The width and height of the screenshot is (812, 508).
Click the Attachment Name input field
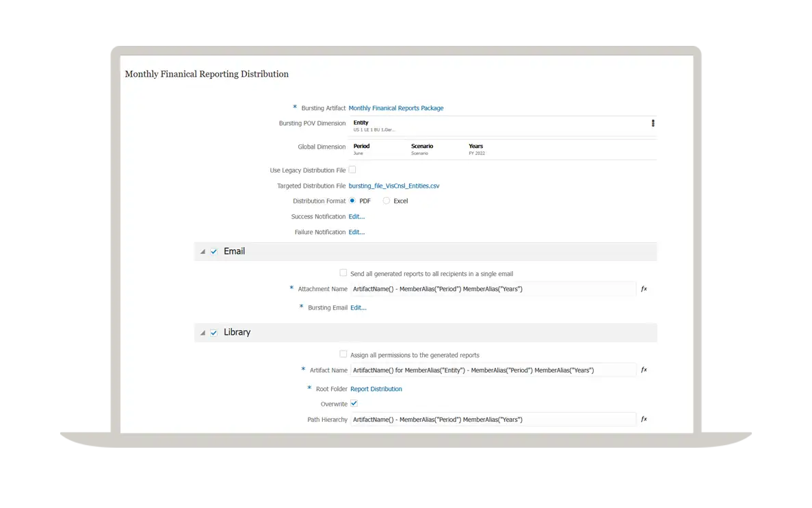coord(493,289)
